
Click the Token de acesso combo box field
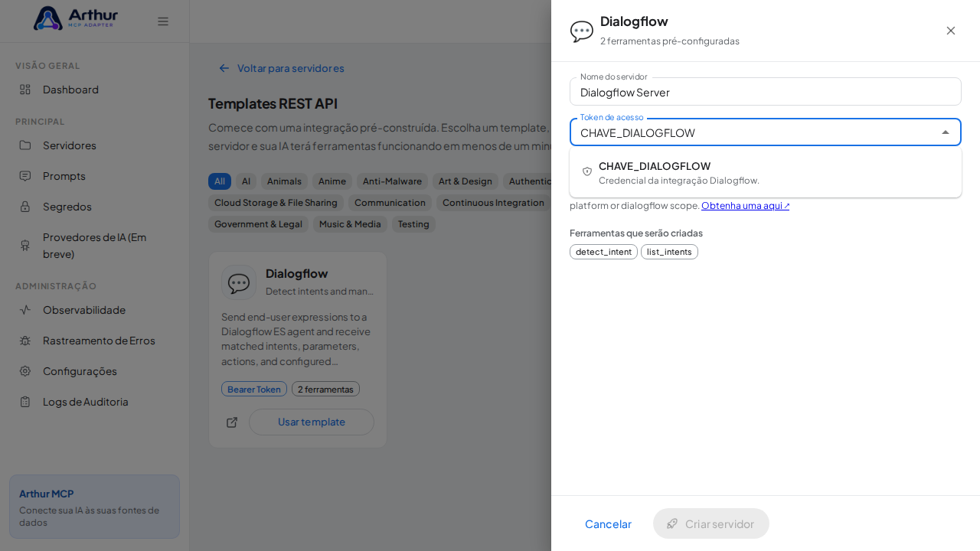click(x=766, y=132)
